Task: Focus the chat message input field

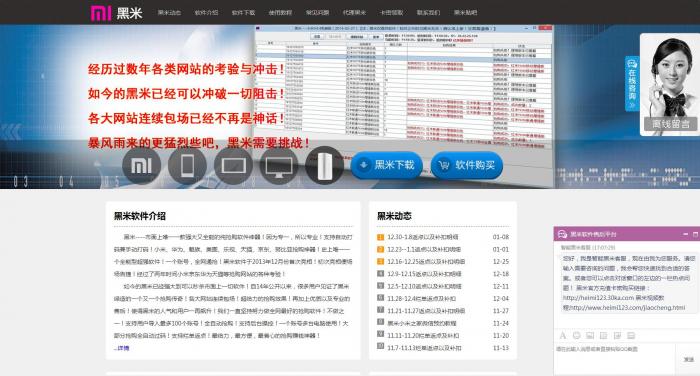Action: pos(615,359)
